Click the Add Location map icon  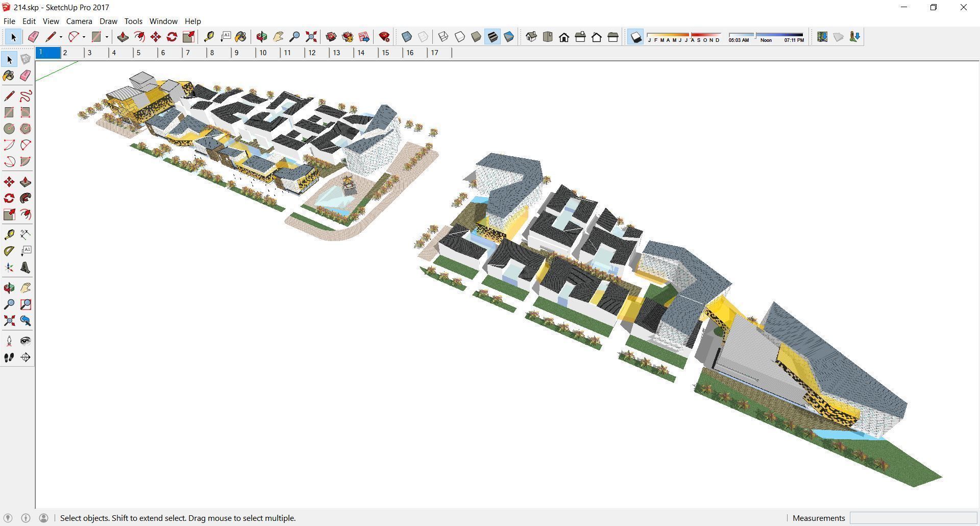[x=822, y=37]
